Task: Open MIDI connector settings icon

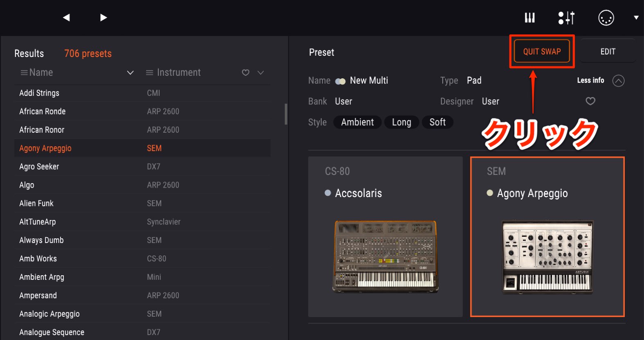Action: 606,18
